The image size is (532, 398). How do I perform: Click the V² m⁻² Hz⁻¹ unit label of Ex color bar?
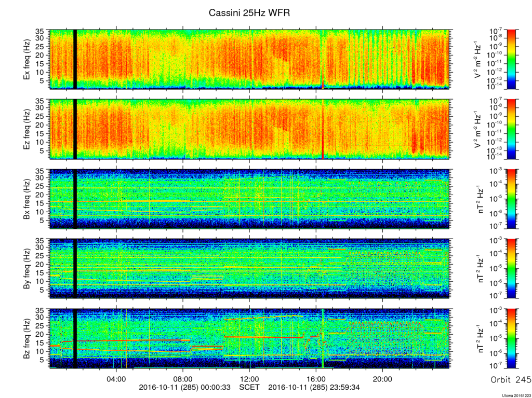(478, 60)
